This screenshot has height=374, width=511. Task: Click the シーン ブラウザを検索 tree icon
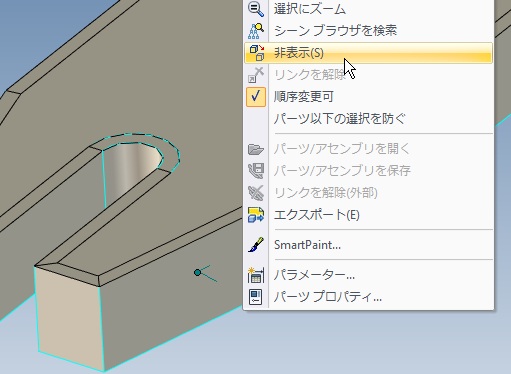pyautogui.click(x=256, y=31)
